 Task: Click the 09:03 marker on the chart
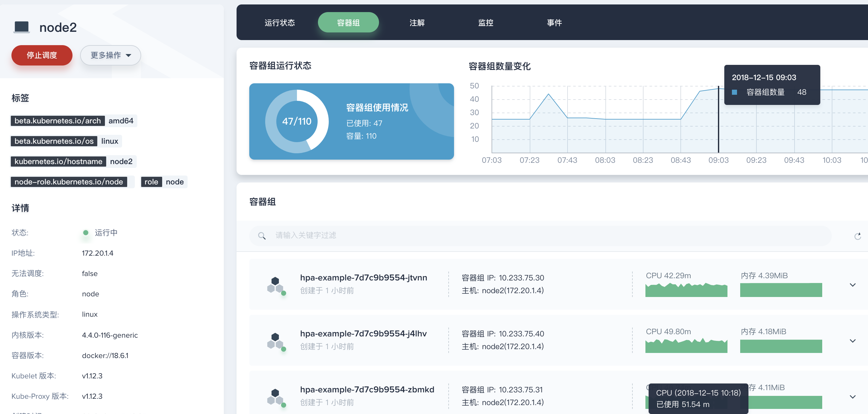pyautogui.click(x=718, y=119)
